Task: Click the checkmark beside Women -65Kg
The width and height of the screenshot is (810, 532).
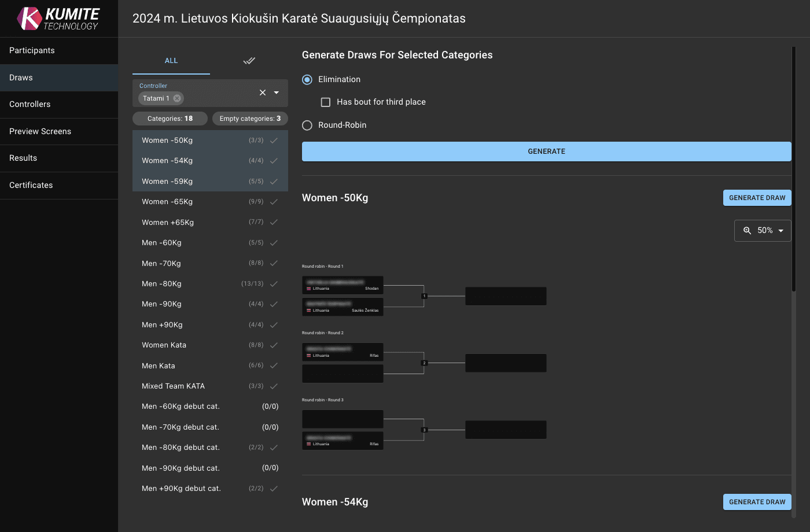Action: [274, 202]
